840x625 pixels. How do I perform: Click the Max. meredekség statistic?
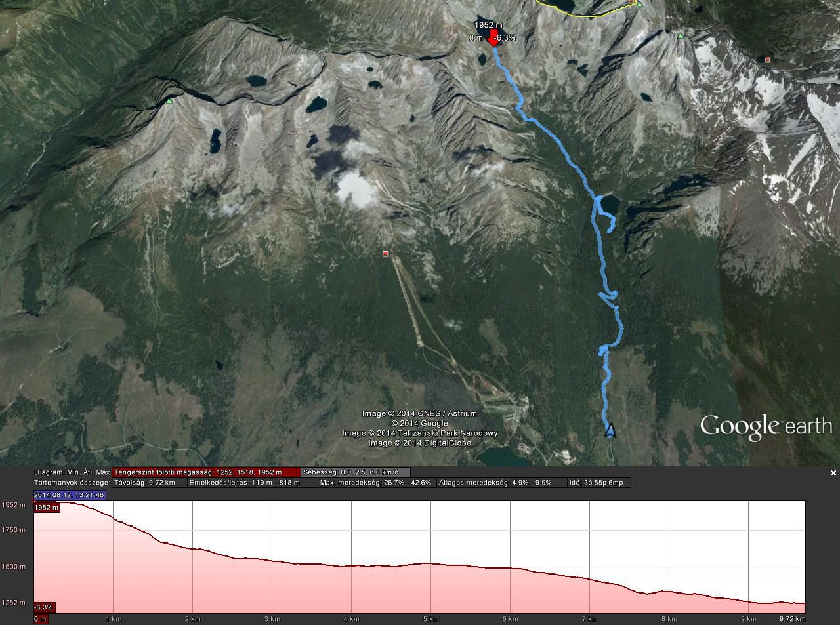[377, 483]
